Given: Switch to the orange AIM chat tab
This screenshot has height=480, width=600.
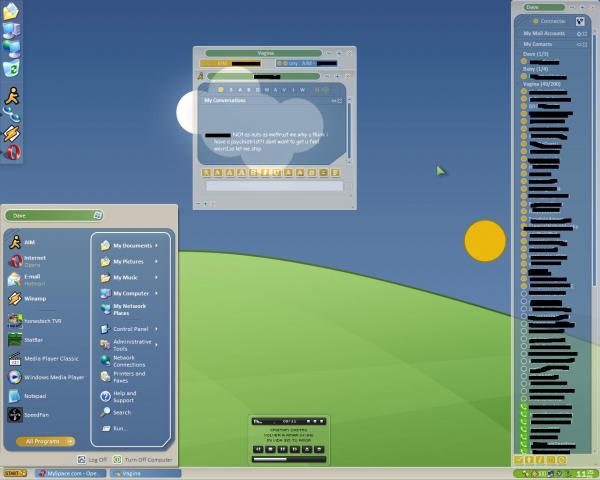Looking at the screenshot, I should [x=230, y=63].
